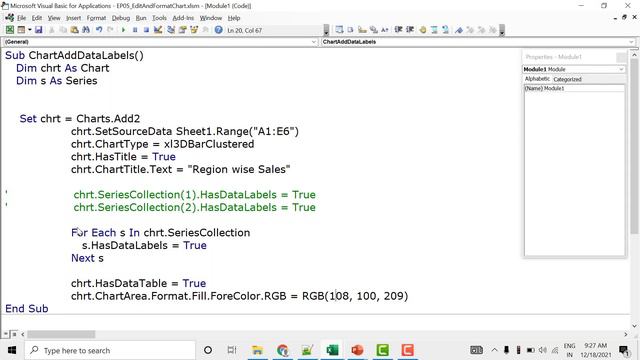This screenshot has height=360, width=640.
Task: Open the Window menu
Action: coord(211,18)
